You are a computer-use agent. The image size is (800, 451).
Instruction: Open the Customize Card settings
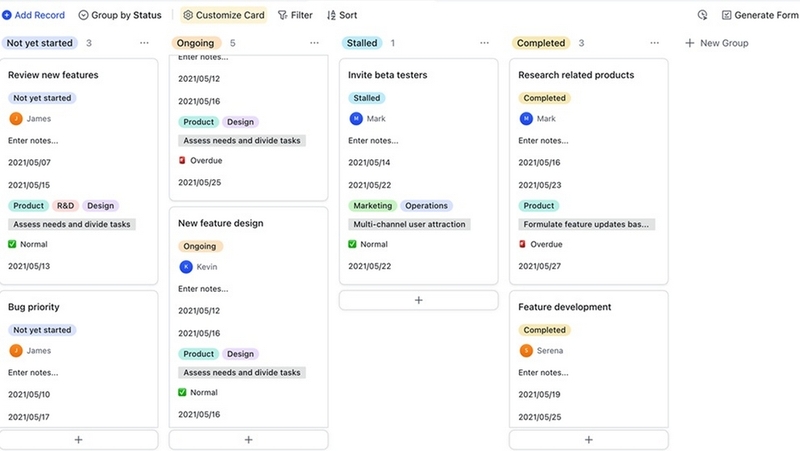coord(224,15)
